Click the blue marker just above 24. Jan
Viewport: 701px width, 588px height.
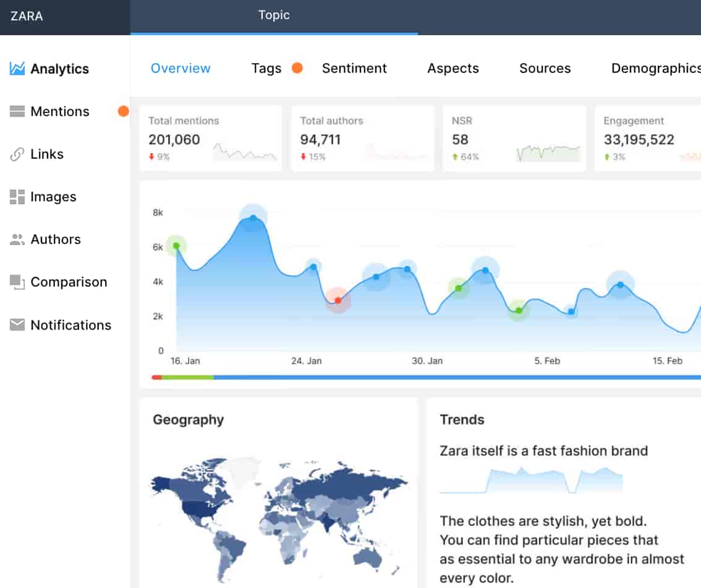pos(313,267)
